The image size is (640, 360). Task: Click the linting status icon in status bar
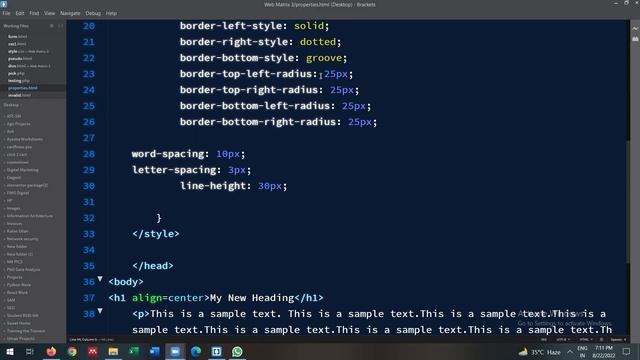point(601,340)
